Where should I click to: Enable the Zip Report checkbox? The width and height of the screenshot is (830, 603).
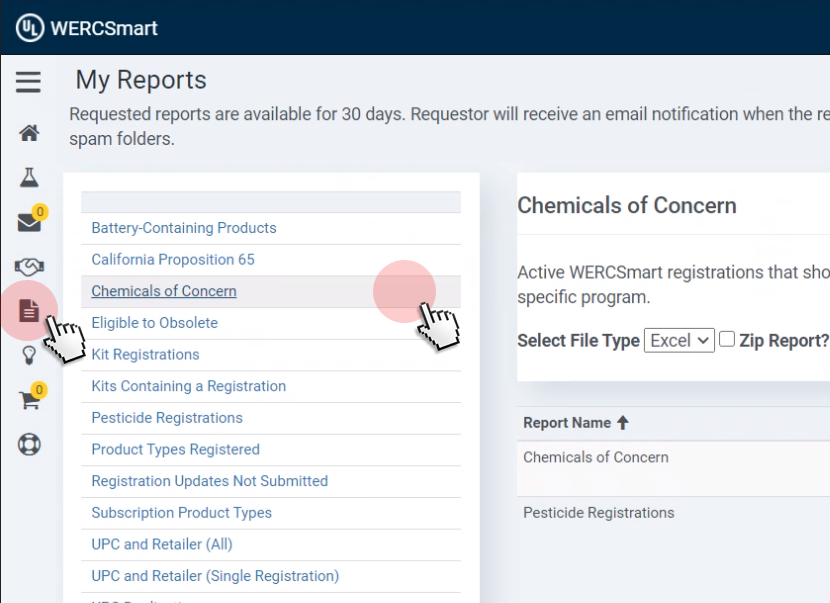click(728, 339)
